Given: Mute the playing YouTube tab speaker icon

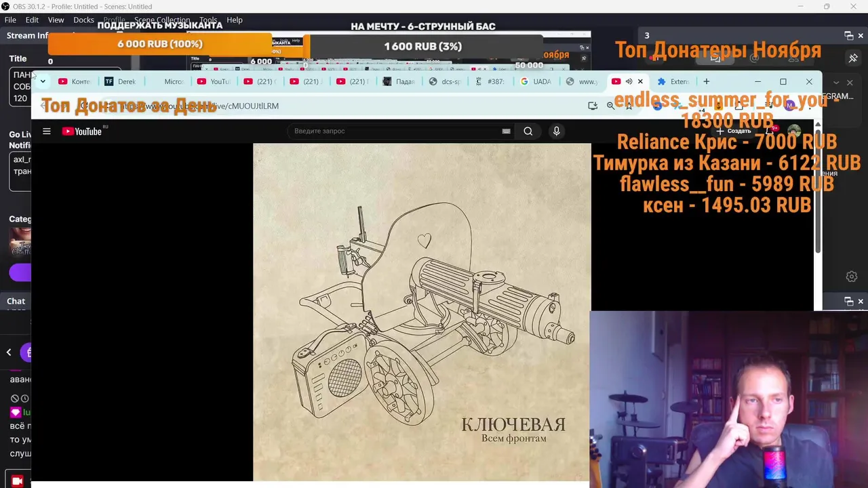Looking at the screenshot, I should pyautogui.click(x=629, y=81).
